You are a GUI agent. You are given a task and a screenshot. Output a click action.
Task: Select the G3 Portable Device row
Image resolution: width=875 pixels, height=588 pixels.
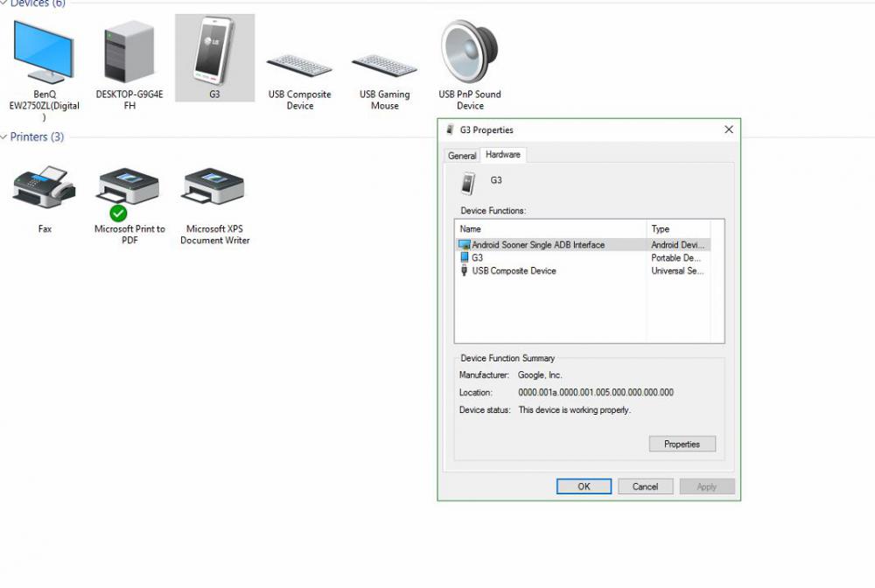(x=478, y=258)
